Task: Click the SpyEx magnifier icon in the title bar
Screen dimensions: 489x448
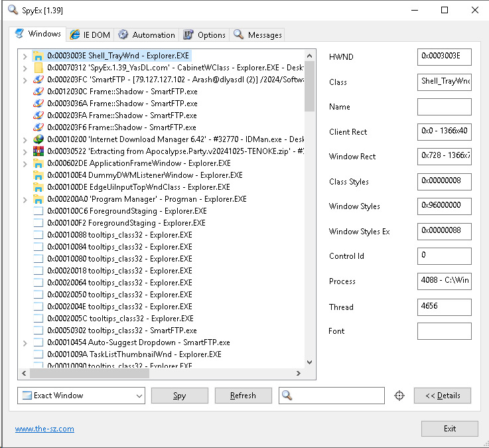Action: (13, 10)
